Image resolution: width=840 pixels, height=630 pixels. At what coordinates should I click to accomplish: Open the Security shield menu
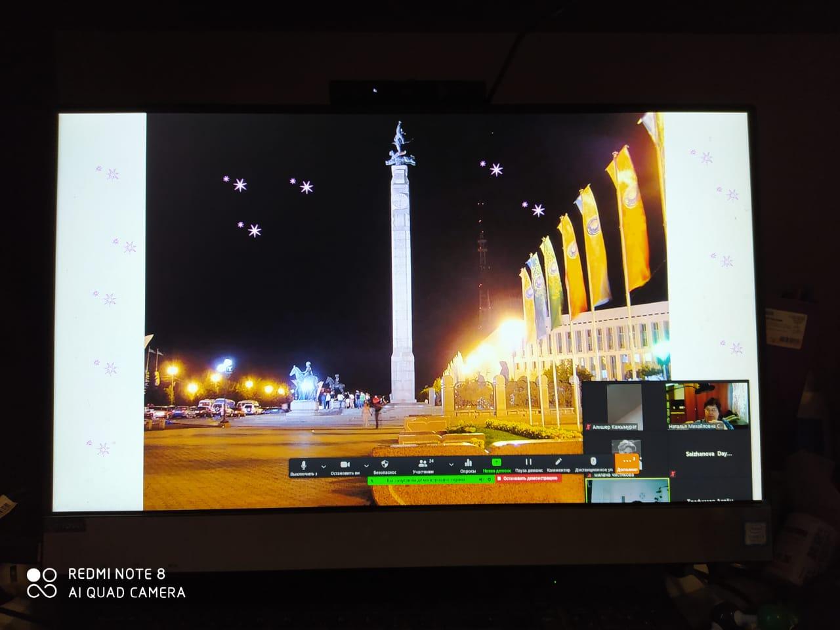385,465
